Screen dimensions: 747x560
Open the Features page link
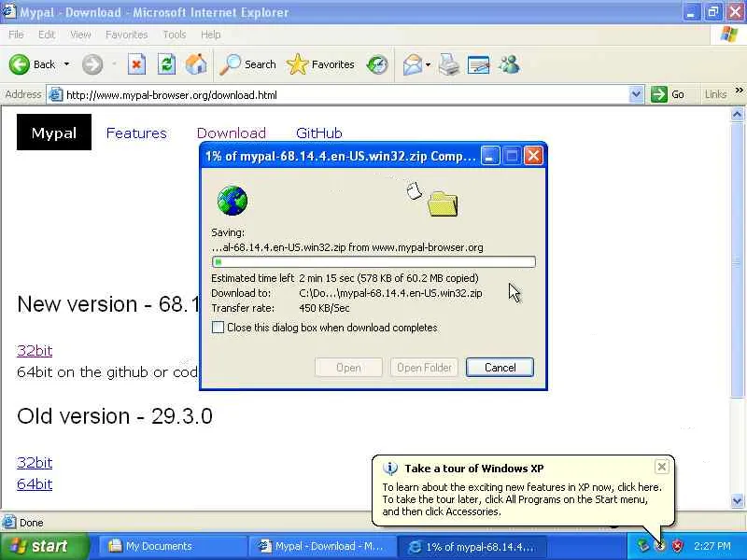click(x=136, y=133)
